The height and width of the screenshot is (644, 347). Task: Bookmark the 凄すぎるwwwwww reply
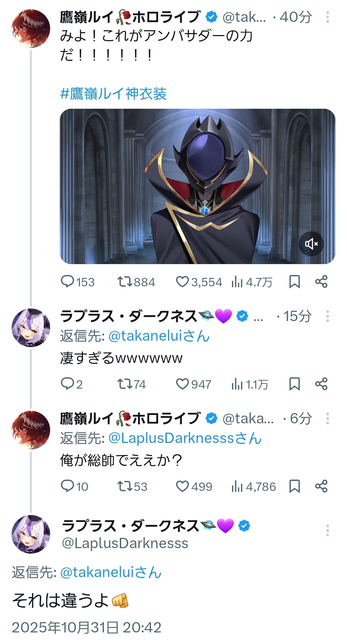[294, 384]
